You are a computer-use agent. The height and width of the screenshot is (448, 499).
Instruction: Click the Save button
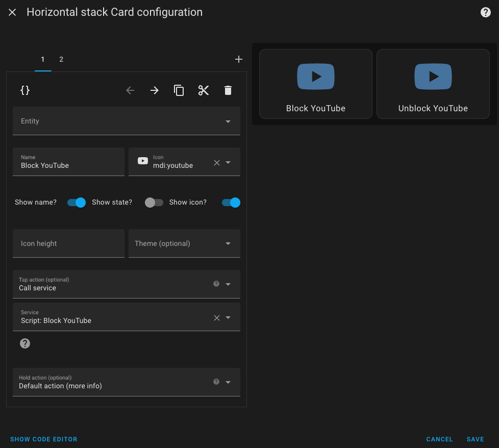(475, 439)
